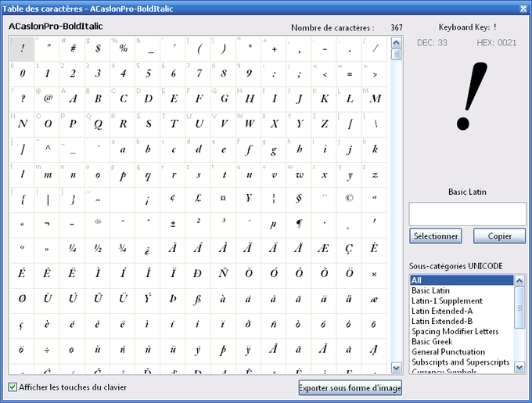This screenshot has width=532, height=403.
Task: Select the not sign ¬ glyph
Action: click(48, 225)
